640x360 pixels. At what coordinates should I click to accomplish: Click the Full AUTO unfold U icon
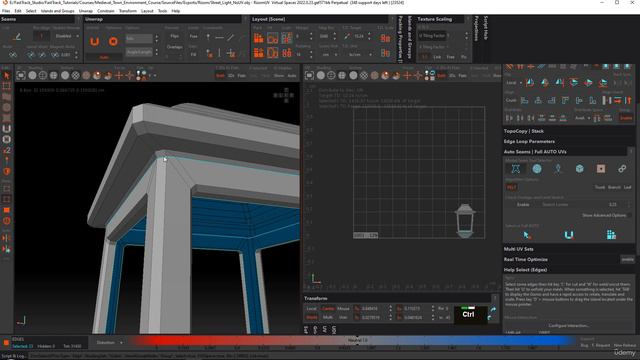pos(569,235)
